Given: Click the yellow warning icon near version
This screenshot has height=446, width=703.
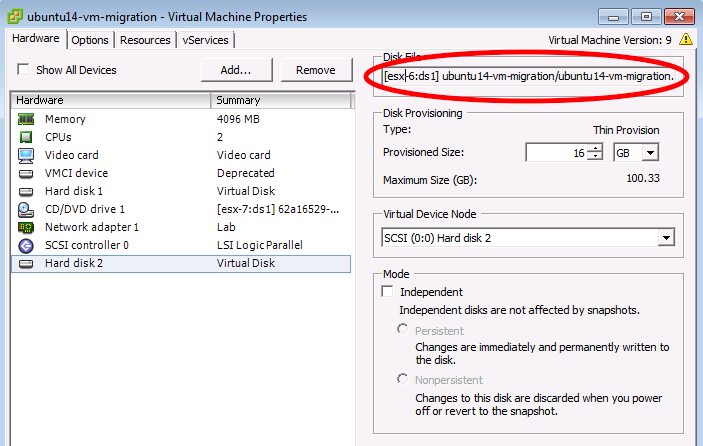Looking at the screenshot, I should point(686,40).
